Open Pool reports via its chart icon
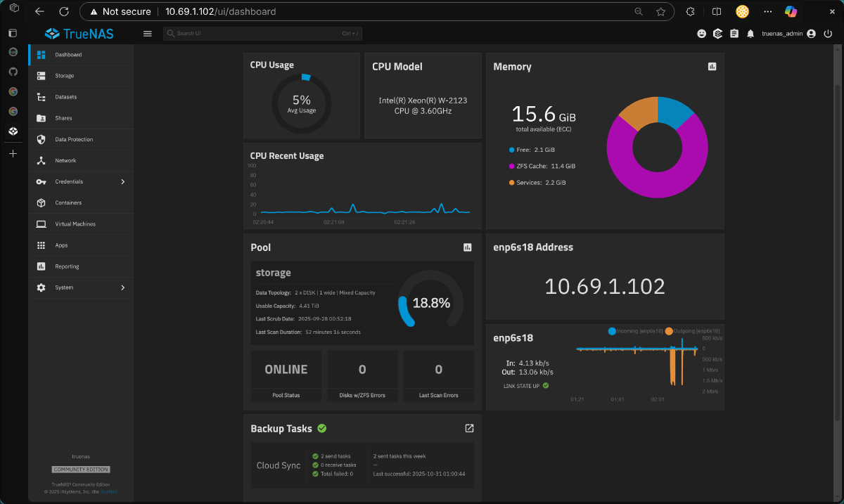The height and width of the screenshot is (504, 844). [469, 247]
